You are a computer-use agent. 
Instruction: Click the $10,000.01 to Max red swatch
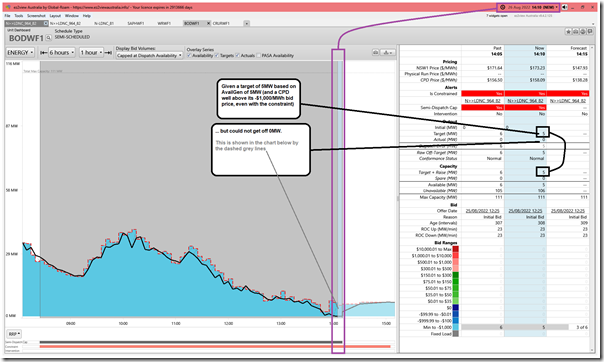(x=456, y=249)
